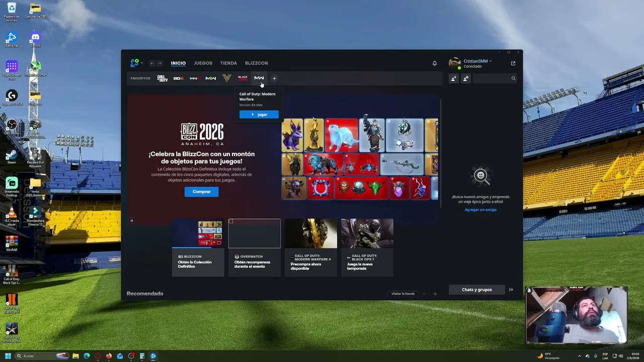The width and height of the screenshot is (644, 362).
Task: Open the Streamlabs Desktop shortcut
Action: click(x=12, y=186)
